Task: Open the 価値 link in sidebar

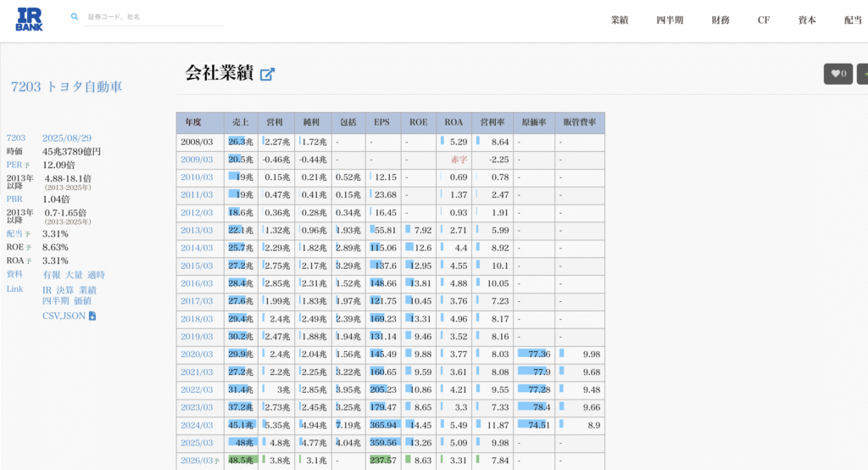Action: pyautogui.click(x=82, y=301)
